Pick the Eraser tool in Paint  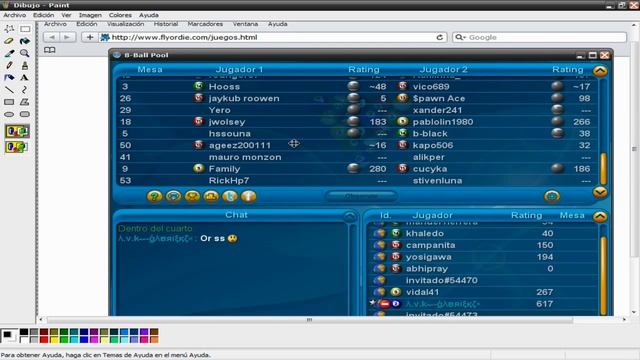(9, 41)
